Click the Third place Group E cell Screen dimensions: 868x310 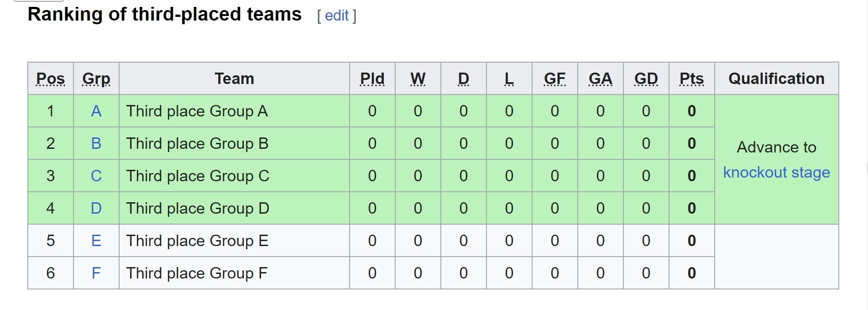(197, 241)
